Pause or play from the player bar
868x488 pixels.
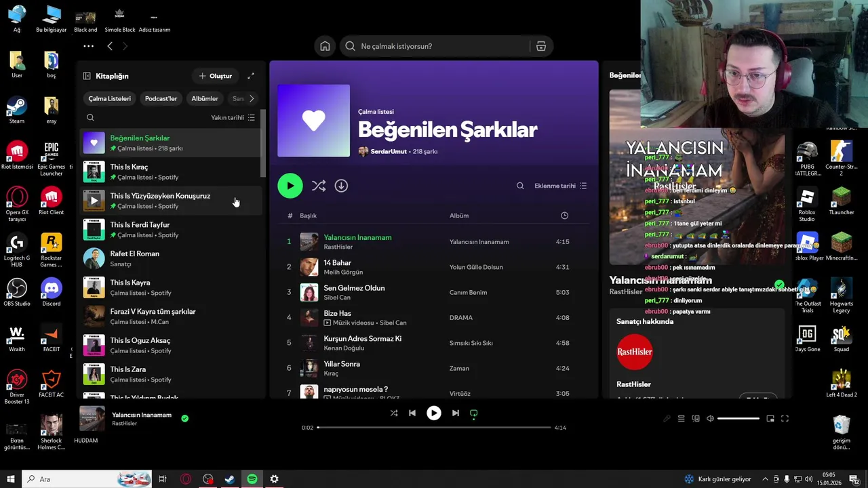point(434,413)
